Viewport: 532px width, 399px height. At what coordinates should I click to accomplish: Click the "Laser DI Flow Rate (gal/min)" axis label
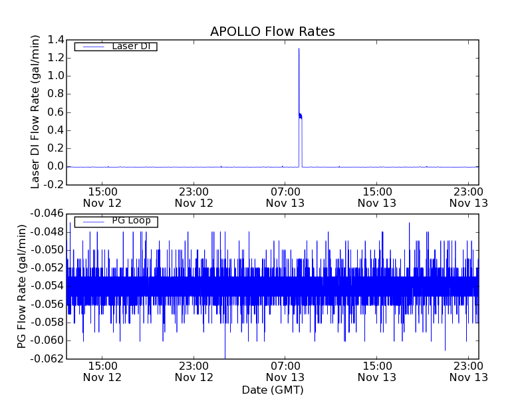[x=36, y=112]
